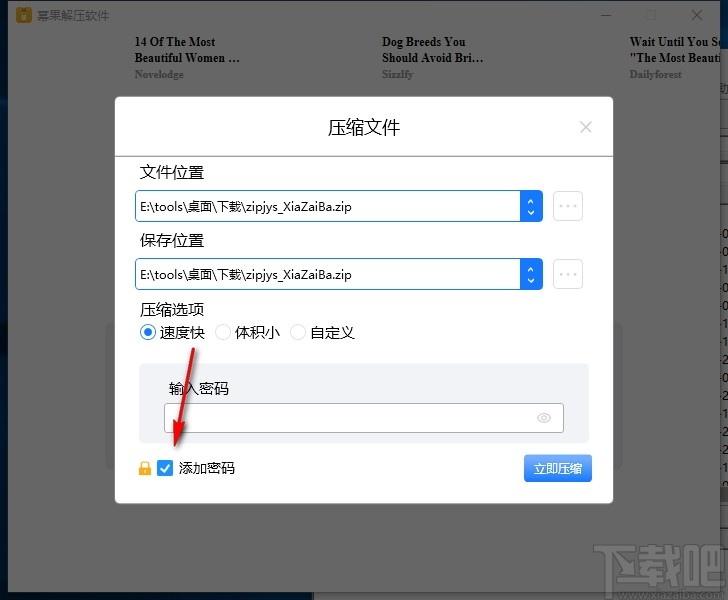Screen dimensions: 728x600
Task: Browse for file location with ellipsis button
Action: pyautogui.click(x=568, y=206)
